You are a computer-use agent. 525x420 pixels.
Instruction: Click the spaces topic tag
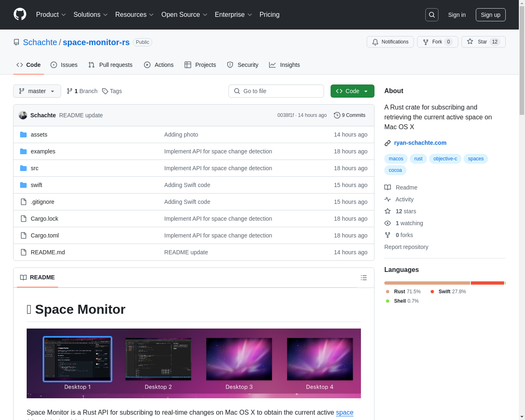(476, 159)
